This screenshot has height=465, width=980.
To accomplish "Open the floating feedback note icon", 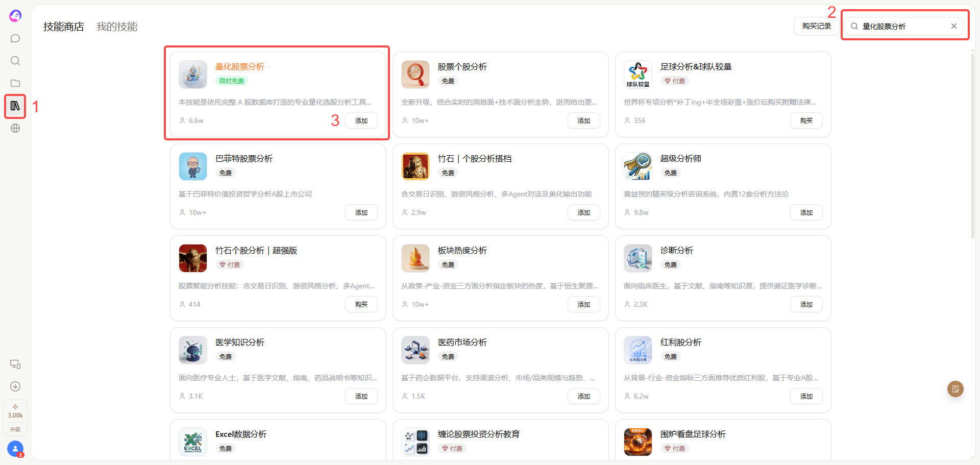I will tap(955, 389).
